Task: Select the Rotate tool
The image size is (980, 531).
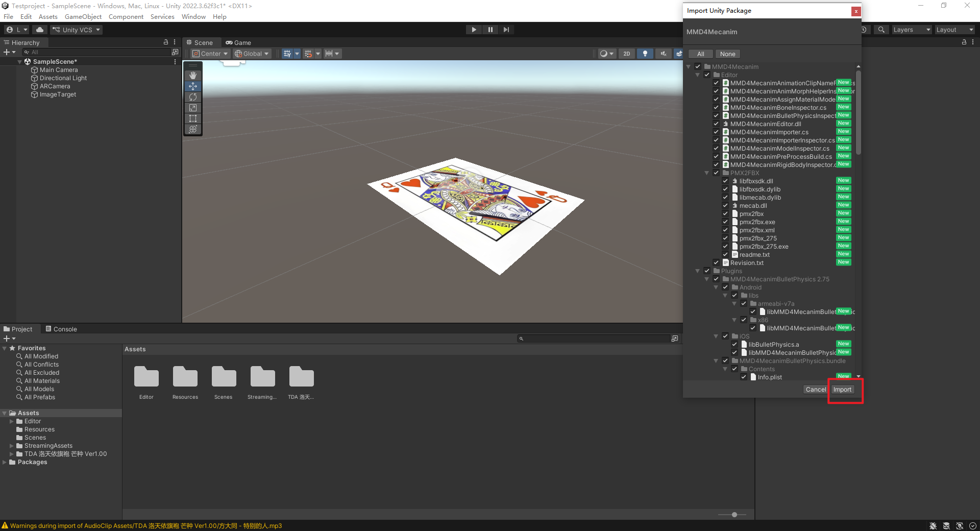Action: coord(193,97)
